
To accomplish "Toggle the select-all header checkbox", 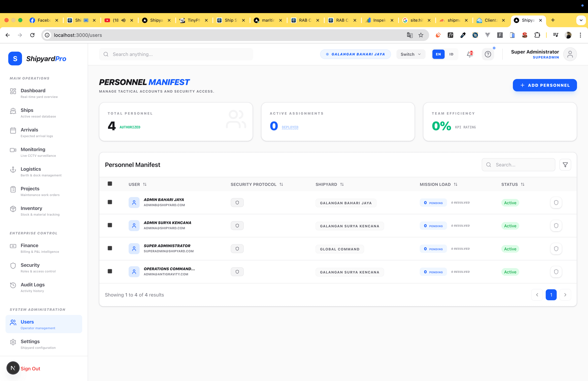I will click(x=110, y=184).
